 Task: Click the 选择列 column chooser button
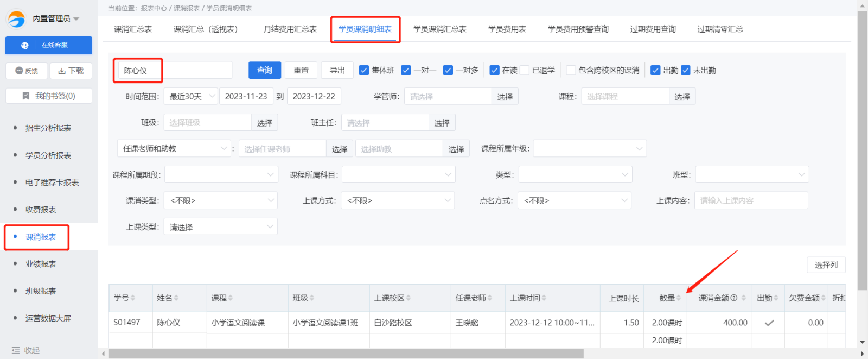(826, 264)
